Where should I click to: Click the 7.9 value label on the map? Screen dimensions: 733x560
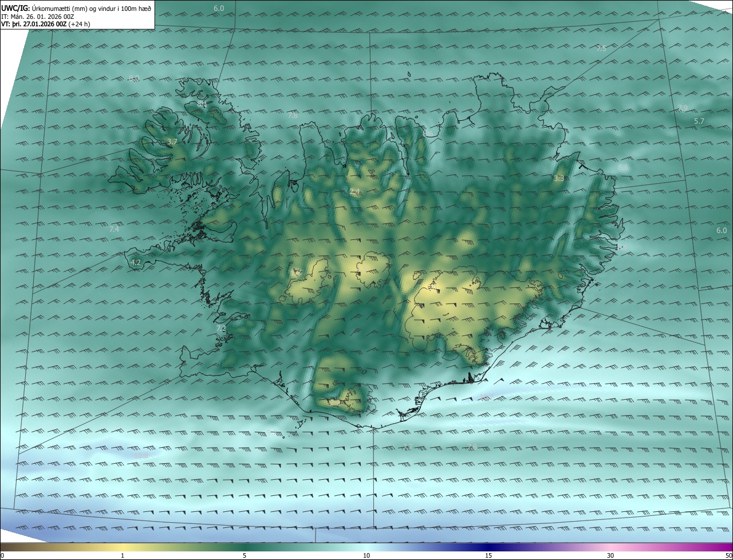[x=682, y=108]
